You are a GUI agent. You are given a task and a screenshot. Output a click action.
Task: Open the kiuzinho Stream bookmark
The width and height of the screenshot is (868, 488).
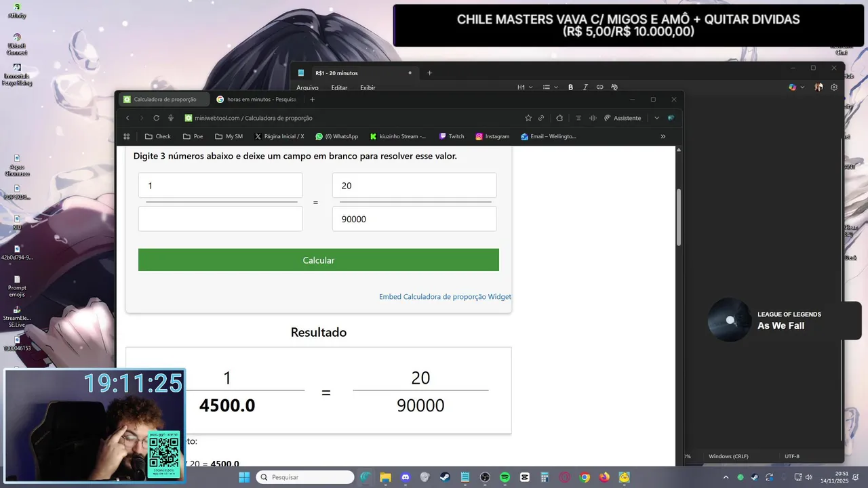pos(398,136)
